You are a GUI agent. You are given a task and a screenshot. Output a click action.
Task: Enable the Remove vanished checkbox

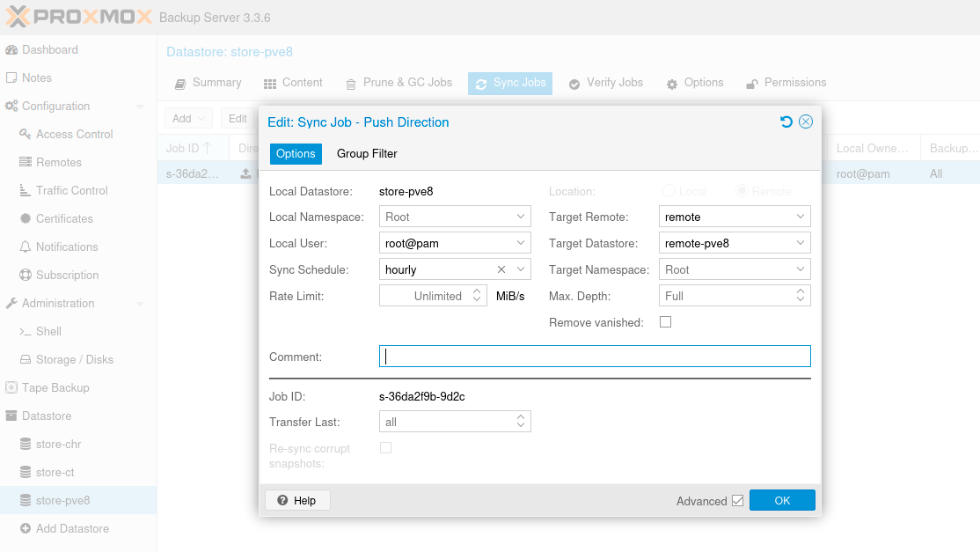[x=665, y=322]
